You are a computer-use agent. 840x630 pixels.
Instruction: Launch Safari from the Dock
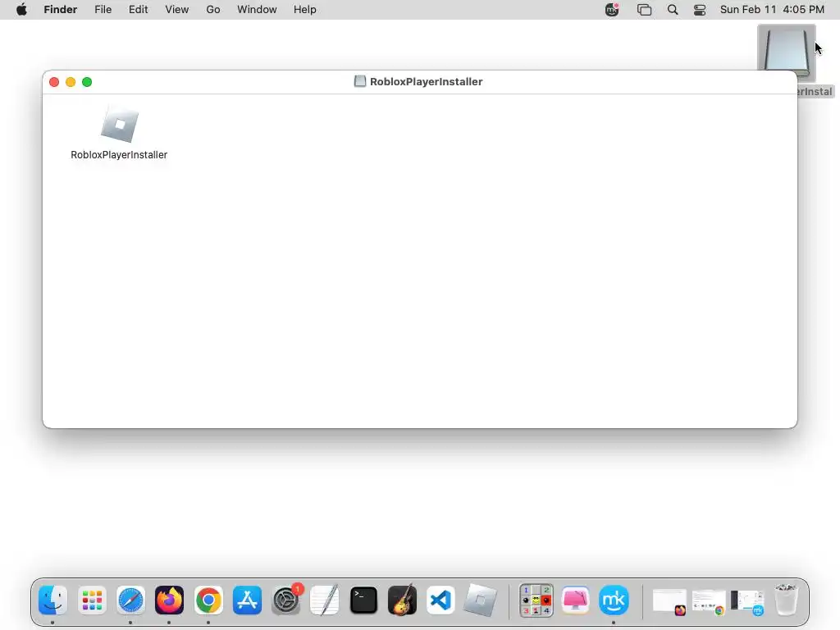[130, 600]
